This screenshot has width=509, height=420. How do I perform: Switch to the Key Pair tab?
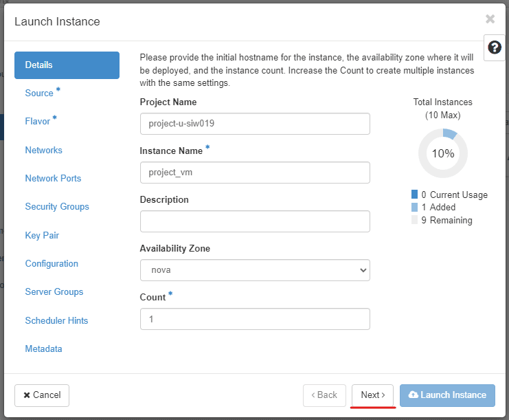[42, 235]
